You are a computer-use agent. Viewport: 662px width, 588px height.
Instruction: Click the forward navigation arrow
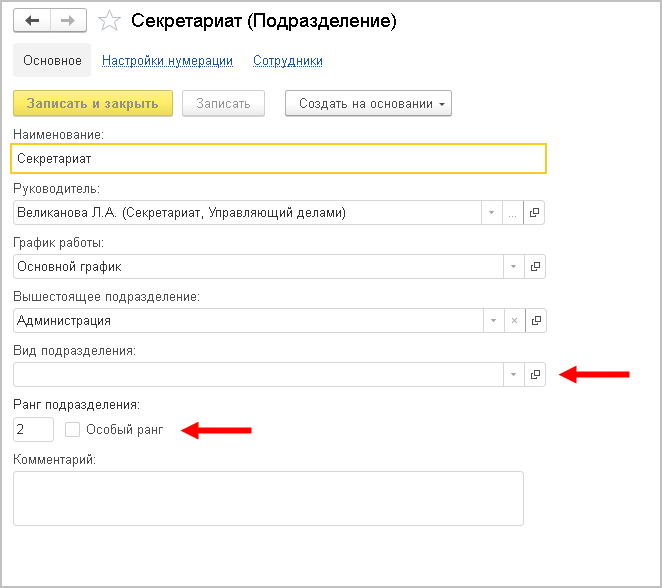[x=68, y=20]
